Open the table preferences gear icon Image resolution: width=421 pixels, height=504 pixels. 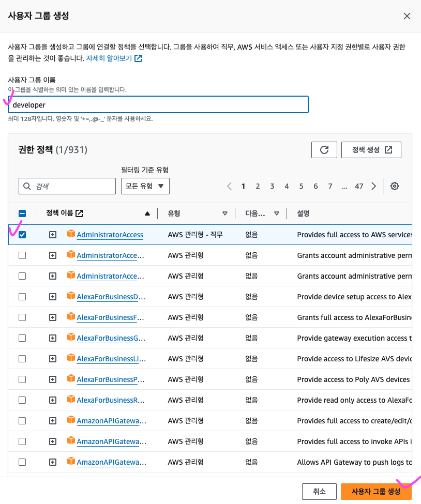click(394, 186)
